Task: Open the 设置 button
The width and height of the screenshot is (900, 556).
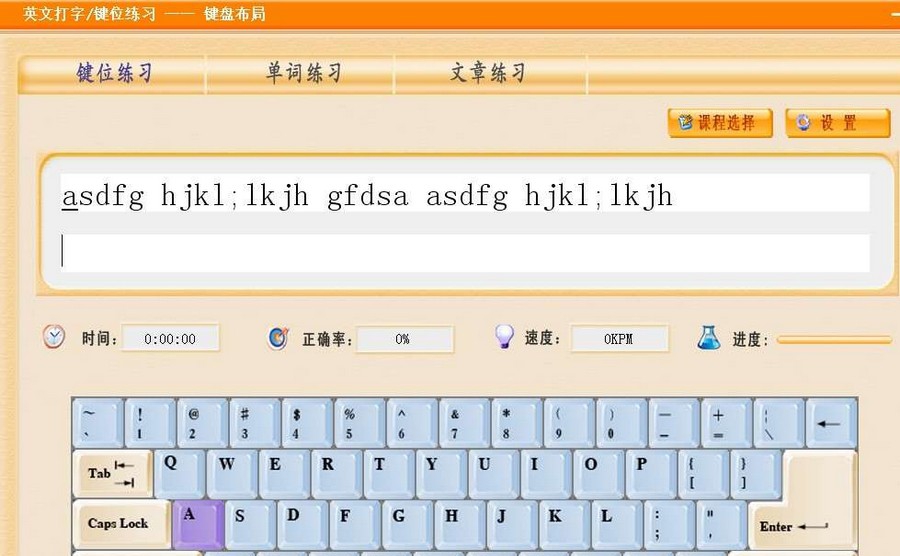Action: pos(837,123)
